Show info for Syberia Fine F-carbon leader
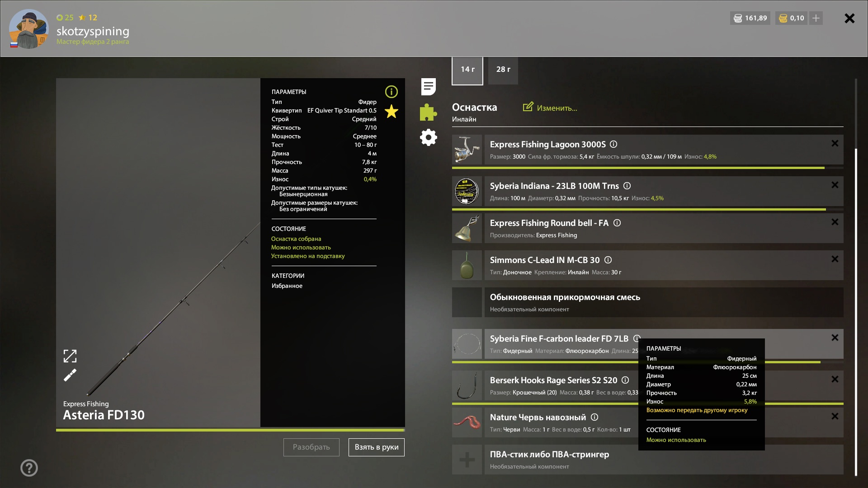 (637, 338)
